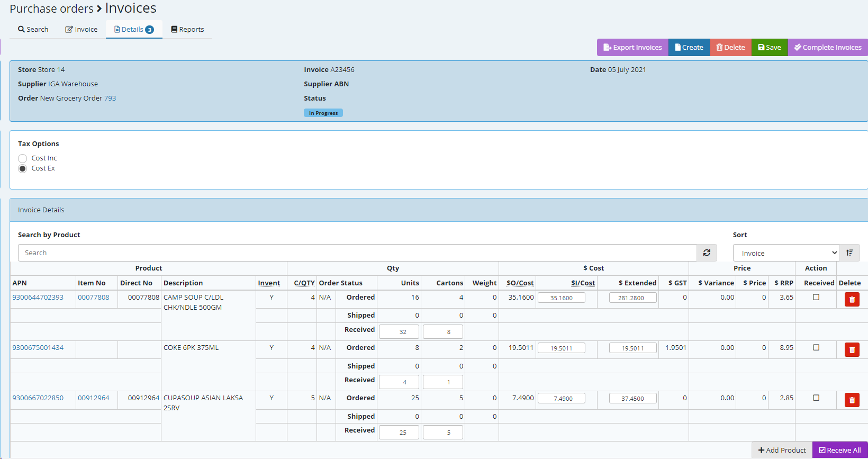
Task: Edit received cartons field showing 8
Action: pyautogui.click(x=443, y=331)
